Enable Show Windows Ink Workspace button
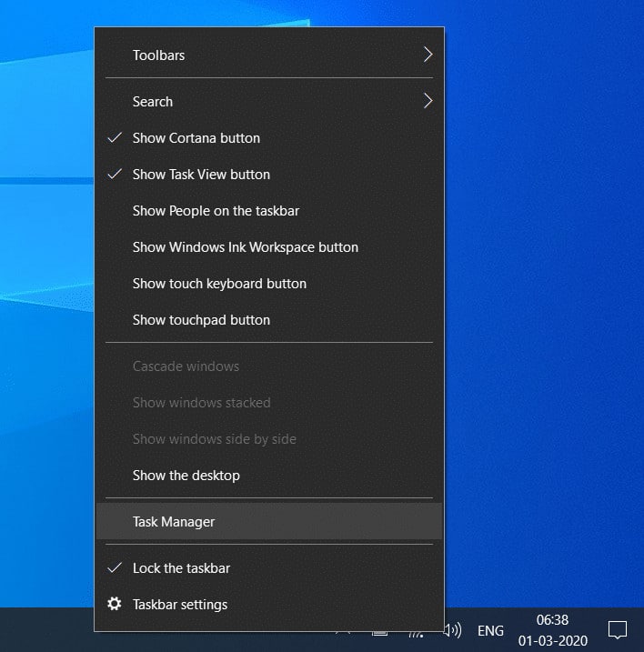644x652 pixels. tap(268, 247)
